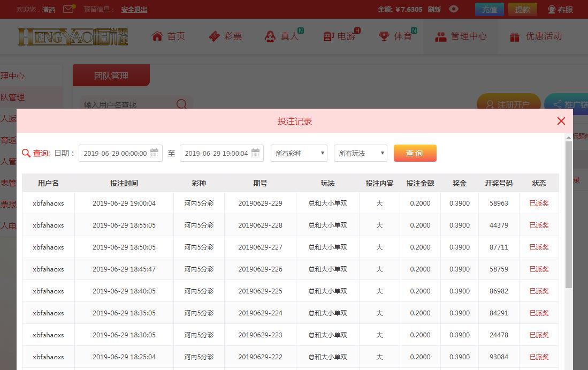Open the 彩票 lottery menu
The width and height of the screenshot is (588, 370).
click(225, 36)
